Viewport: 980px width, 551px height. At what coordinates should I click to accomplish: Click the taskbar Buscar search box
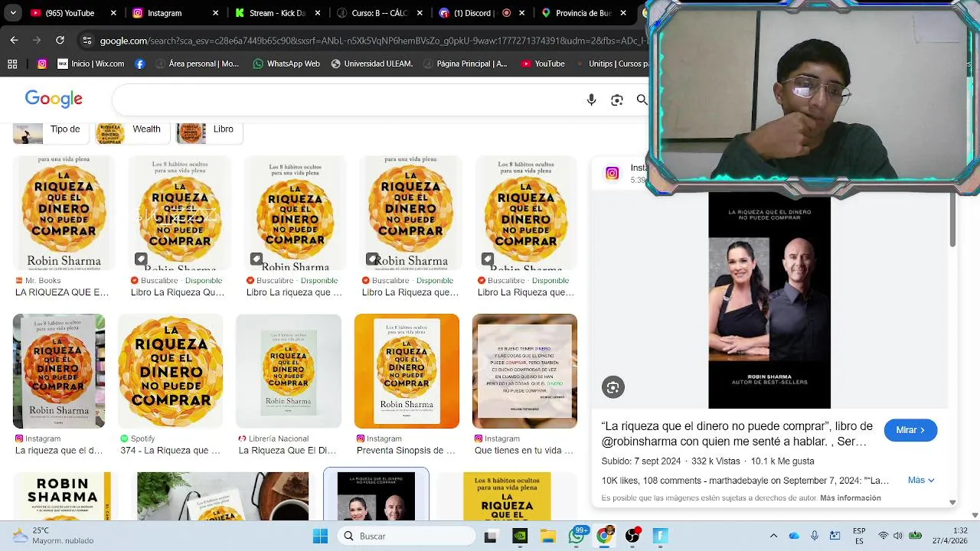pyautogui.click(x=407, y=536)
